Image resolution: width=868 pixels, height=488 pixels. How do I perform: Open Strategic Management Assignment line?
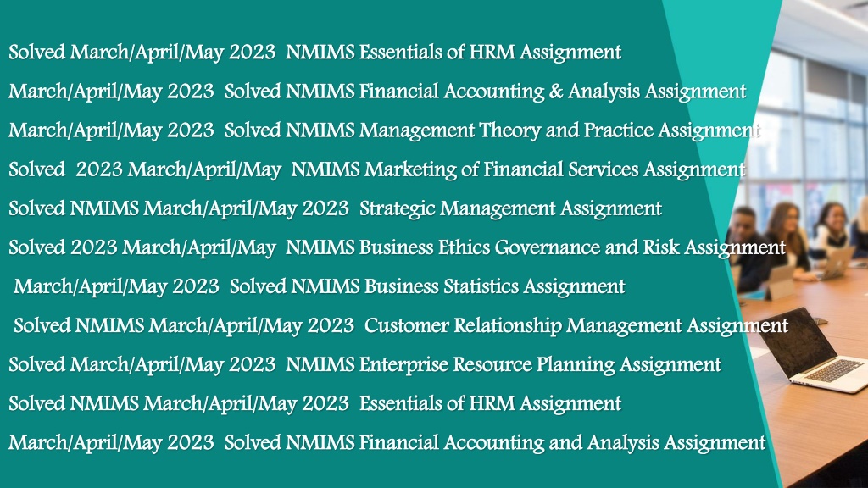point(510,208)
